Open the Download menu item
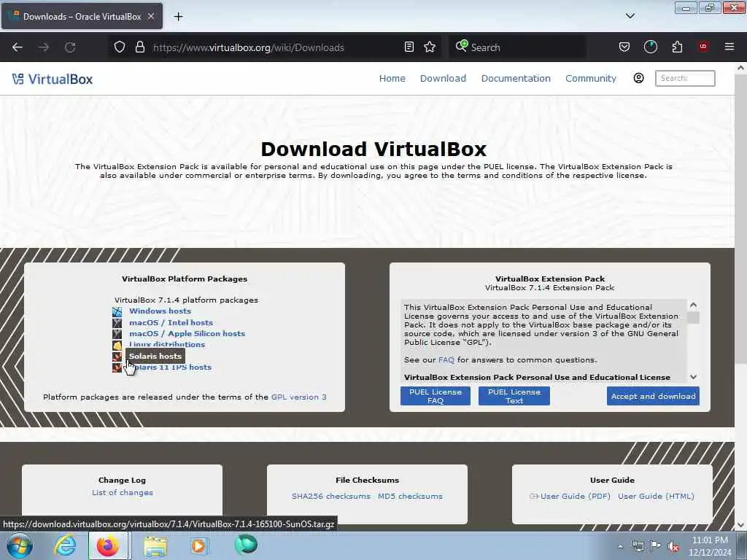The width and height of the screenshot is (747, 560). 443,79
